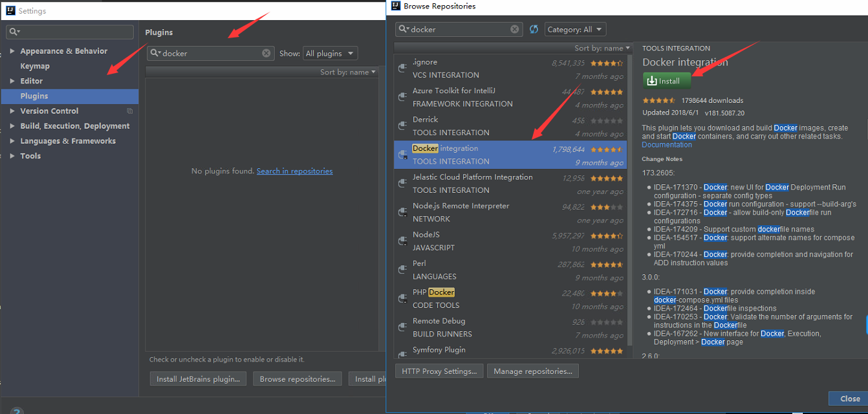Open the Show: All plugins dropdown
Image resolution: width=868 pixels, height=414 pixels.
(330, 53)
